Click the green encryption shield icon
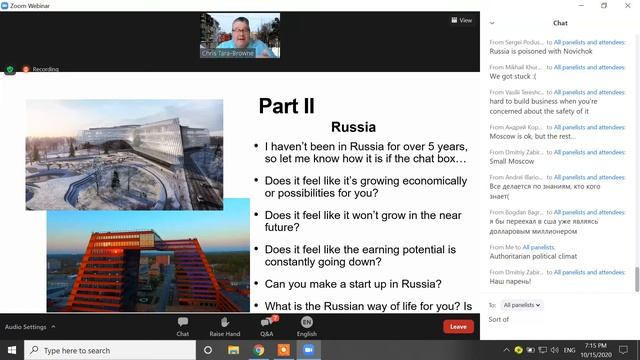 pos(10,69)
